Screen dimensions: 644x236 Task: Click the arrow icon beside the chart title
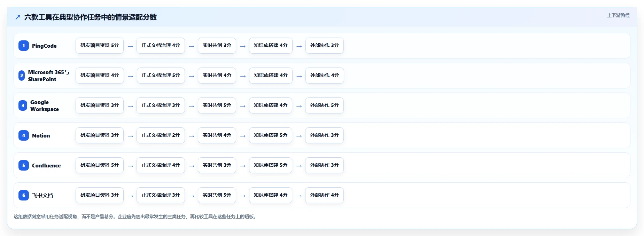[x=18, y=17]
